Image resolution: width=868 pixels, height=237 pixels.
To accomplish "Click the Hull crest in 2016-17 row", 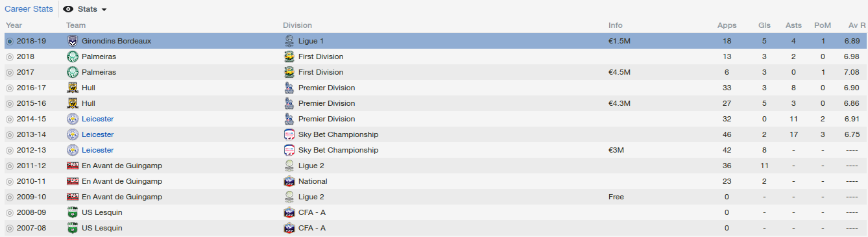I will (x=73, y=88).
